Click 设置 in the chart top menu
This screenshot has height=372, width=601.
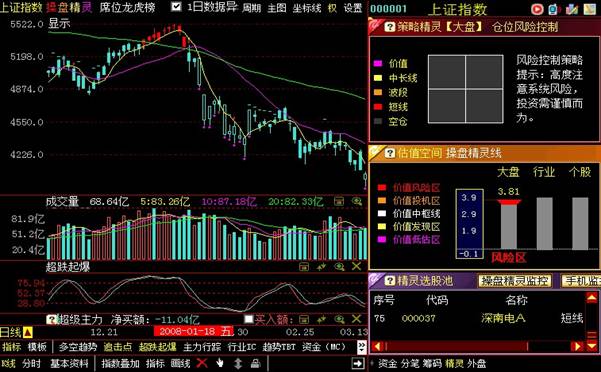pyautogui.click(x=353, y=7)
